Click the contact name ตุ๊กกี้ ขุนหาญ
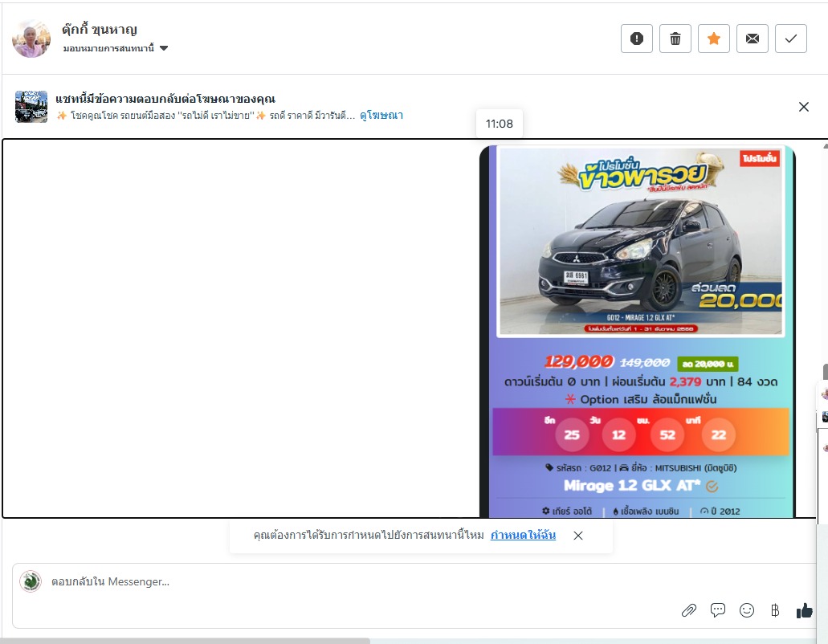Image resolution: width=828 pixels, height=644 pixels. pyautogui.click(x=100, y=30)
